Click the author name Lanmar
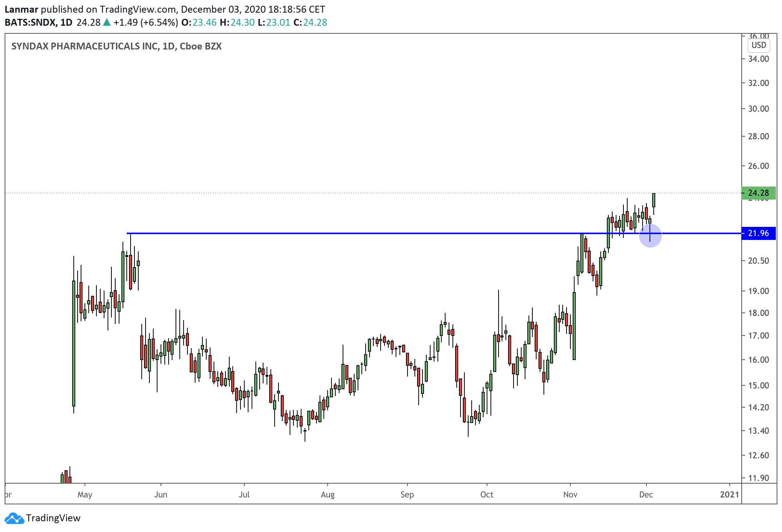This screenshot has height=532, width=782. (22, 9)
